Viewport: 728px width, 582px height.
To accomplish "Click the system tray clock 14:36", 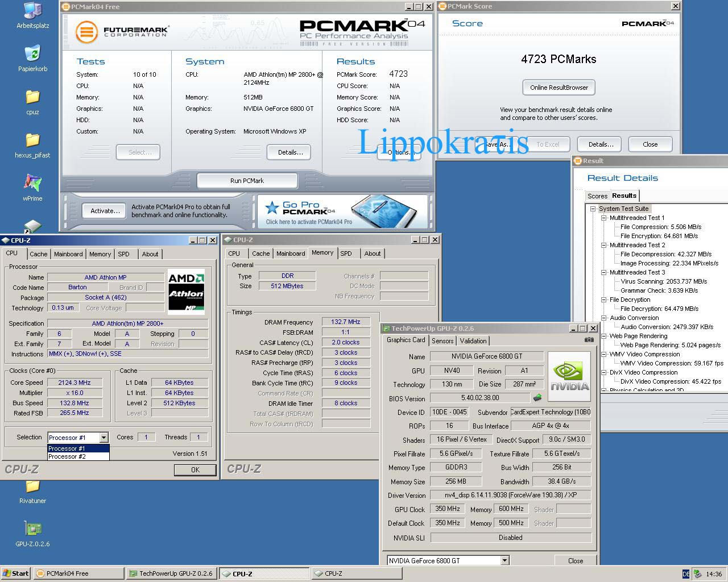I will point(713,574).
